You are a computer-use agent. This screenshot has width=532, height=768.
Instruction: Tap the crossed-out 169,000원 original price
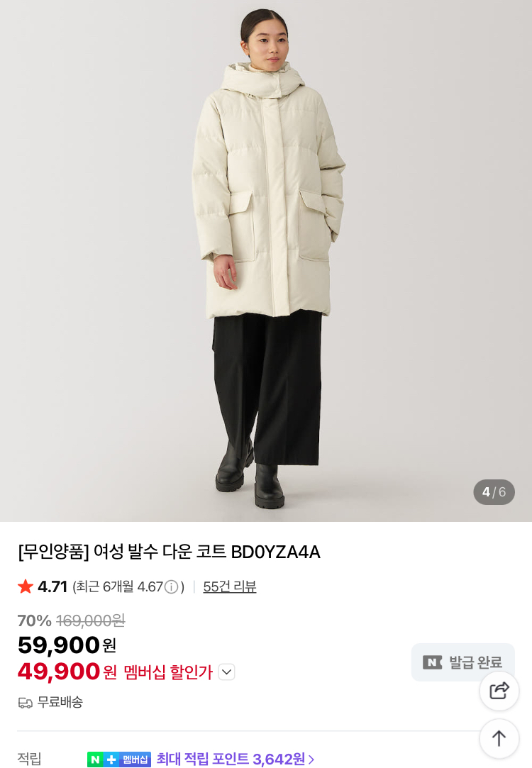tap(91, 621)
